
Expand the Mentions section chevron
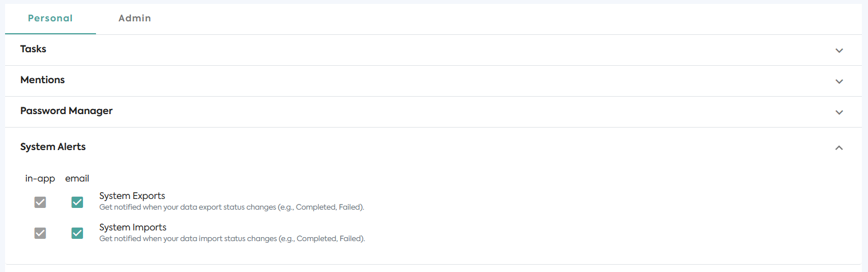[839, 81]
